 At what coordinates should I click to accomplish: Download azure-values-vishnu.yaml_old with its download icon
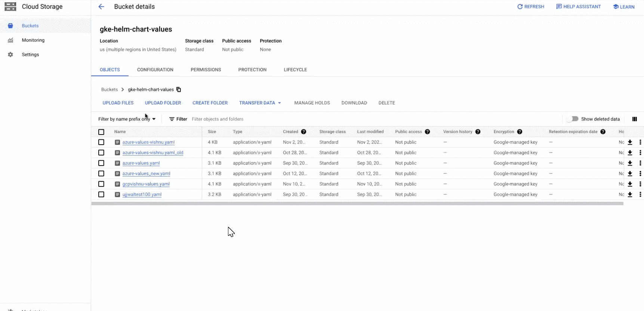[630, 153]
